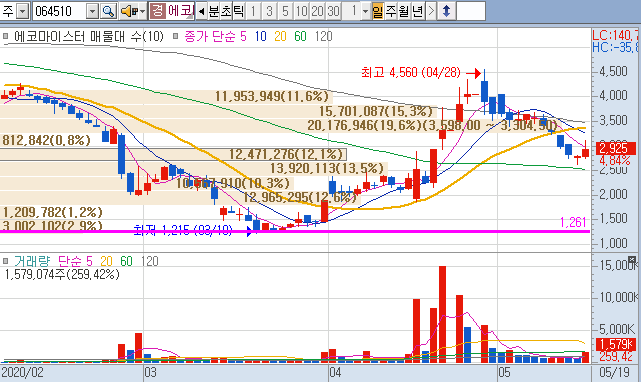Click the 13,920,113(13.5%) volume profile label
The height and width of the screenshot is (382, 641).
pos(327,168)
